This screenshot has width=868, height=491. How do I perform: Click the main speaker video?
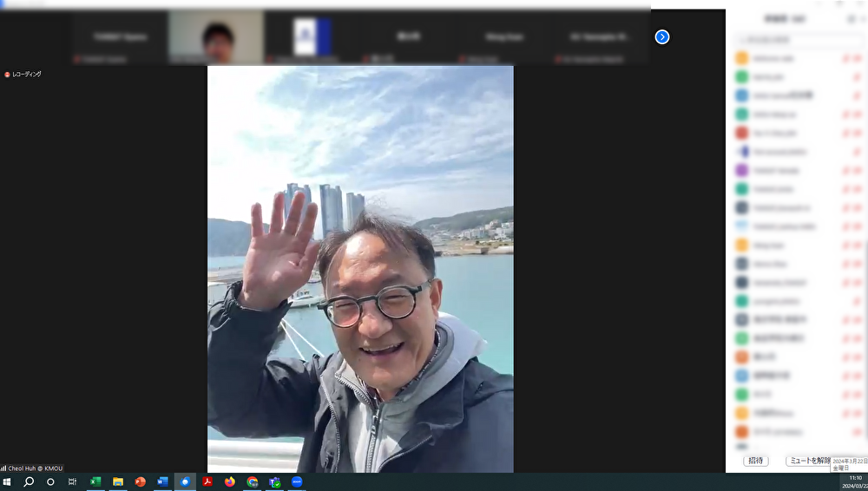pos(360,269)
